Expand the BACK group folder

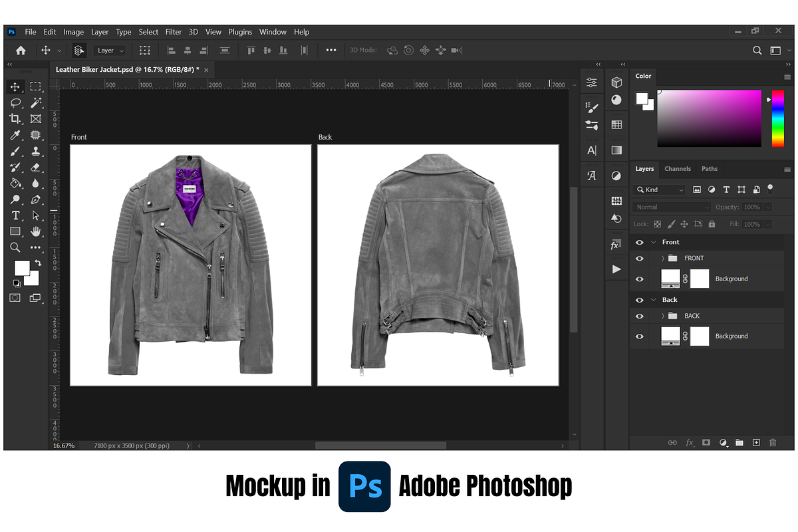(x=663, y=316)
